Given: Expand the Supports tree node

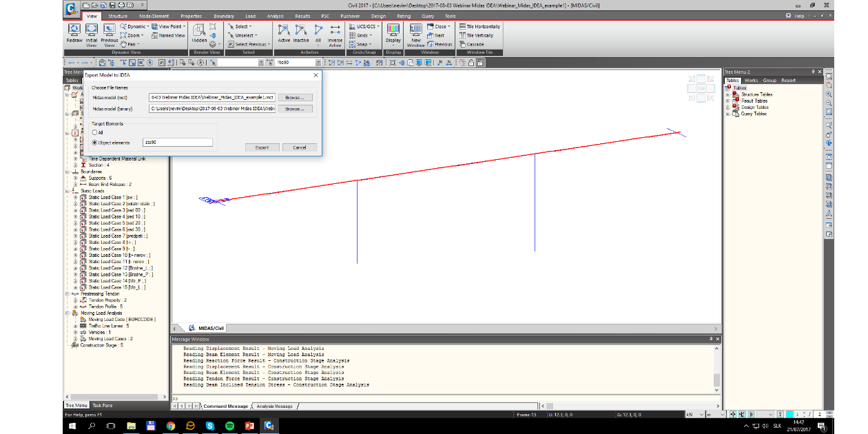Looking at the screenshot, I should pos(76,178).
